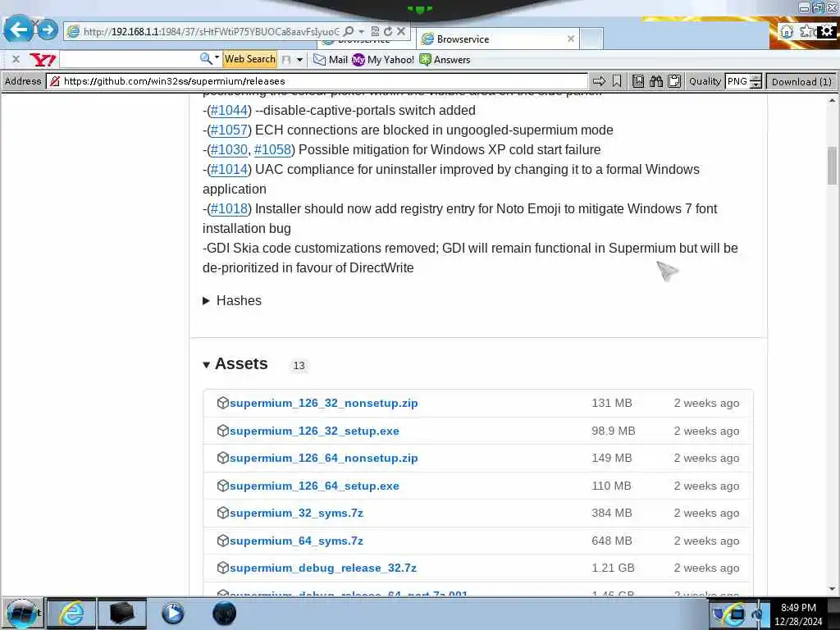
Task: Open the IE address bar history dropdown
Action: coord(361,32)
